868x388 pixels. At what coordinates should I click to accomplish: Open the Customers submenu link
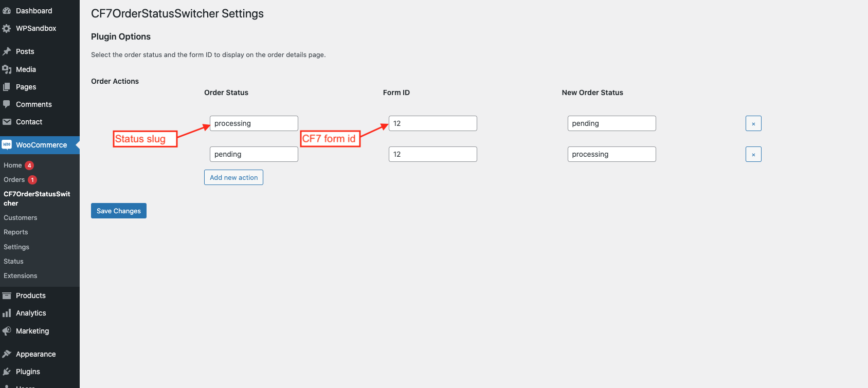pos(21,218)
